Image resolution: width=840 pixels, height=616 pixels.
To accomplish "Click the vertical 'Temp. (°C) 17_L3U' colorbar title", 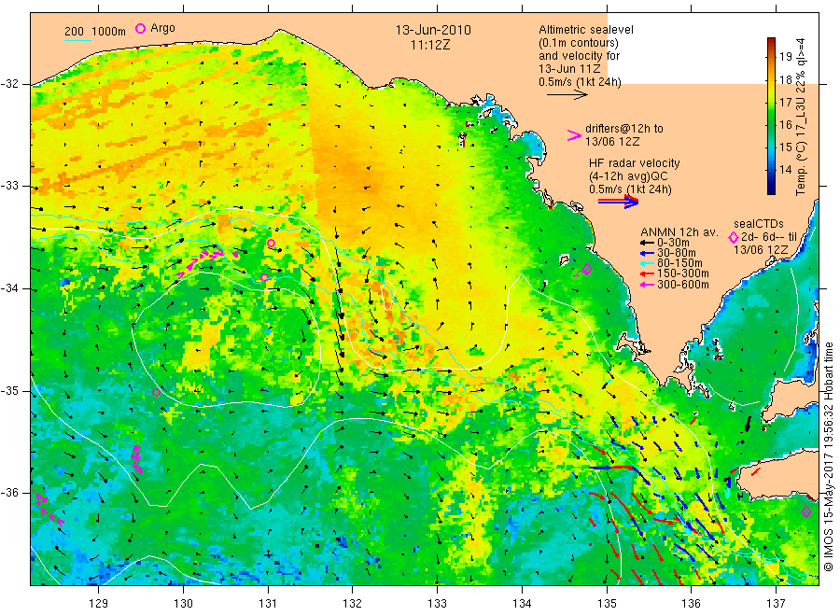I will (802, 117).
